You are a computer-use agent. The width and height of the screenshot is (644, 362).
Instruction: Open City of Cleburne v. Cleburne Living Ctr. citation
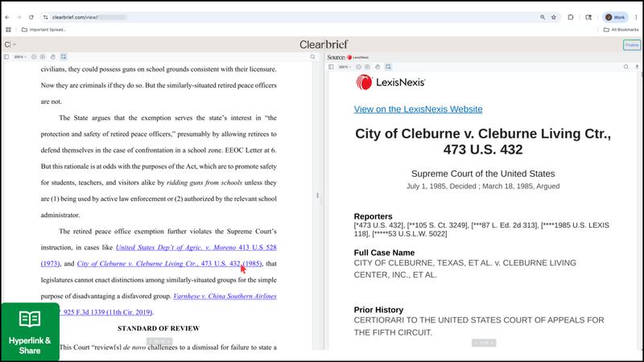169,264
